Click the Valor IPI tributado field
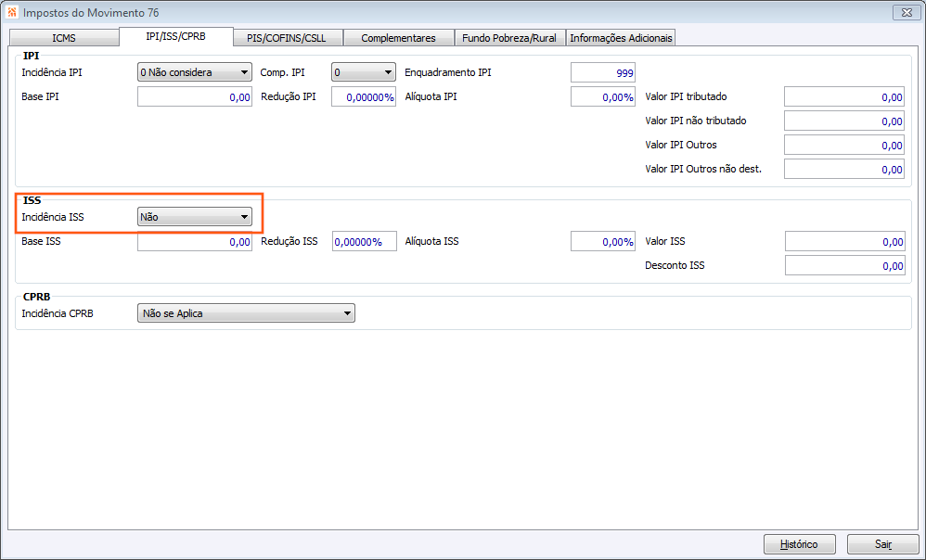Viewport: 926px width, 560px height. point(844,96)
